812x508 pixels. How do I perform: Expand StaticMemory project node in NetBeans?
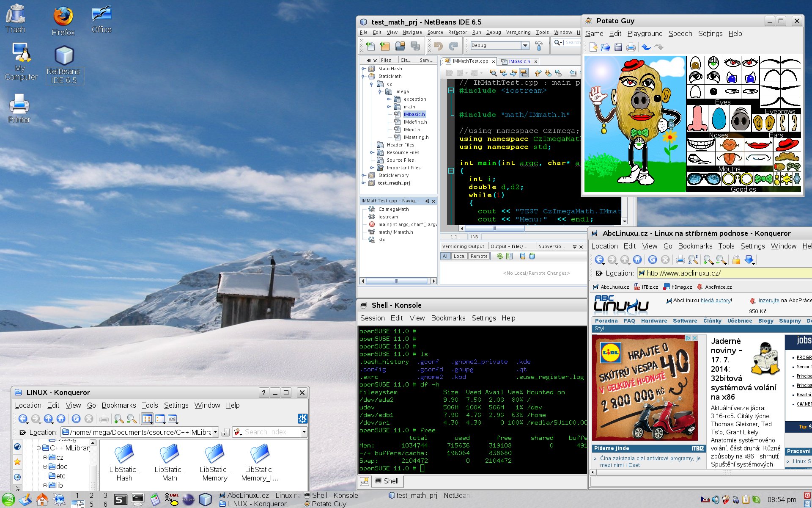click(363, 175)
